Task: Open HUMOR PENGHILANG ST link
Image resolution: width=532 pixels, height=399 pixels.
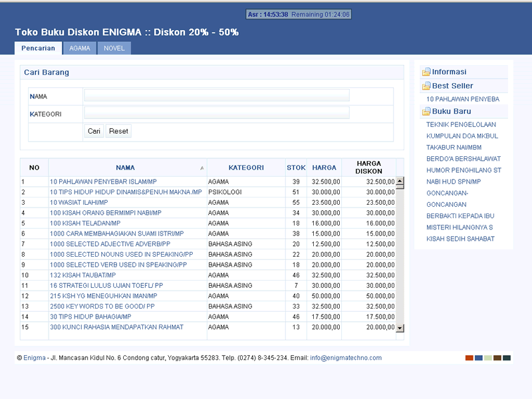Action: point(464,170)
